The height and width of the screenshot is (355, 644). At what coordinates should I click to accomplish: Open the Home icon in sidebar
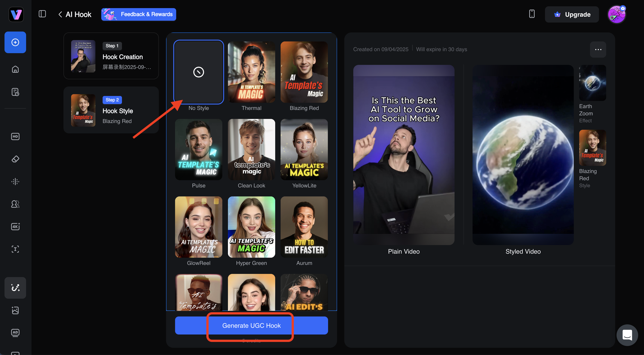click(15, 69)
